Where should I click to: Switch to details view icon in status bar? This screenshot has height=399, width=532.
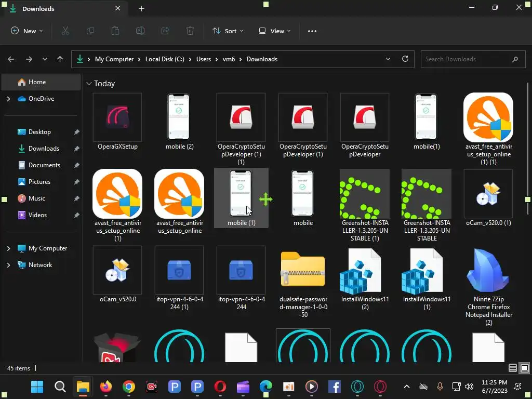pyautogui.click(x=513, y=368)
